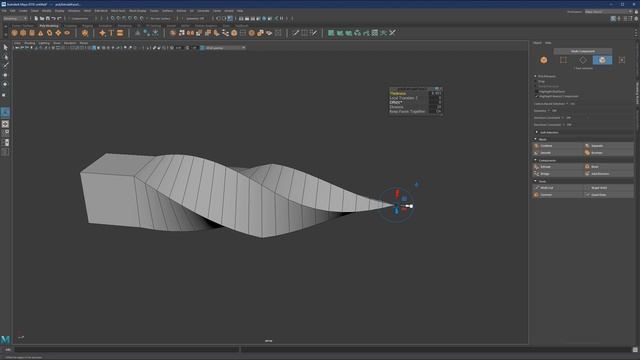Open the Windows menu
The width and height of the screenshot is (640, 360).
[x=74, y=11]
